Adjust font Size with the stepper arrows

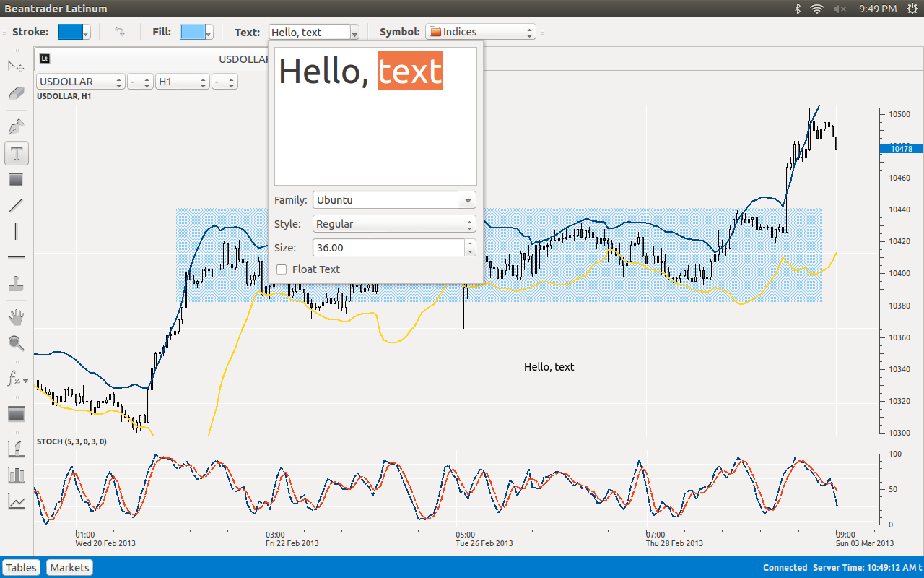point(471,248)
